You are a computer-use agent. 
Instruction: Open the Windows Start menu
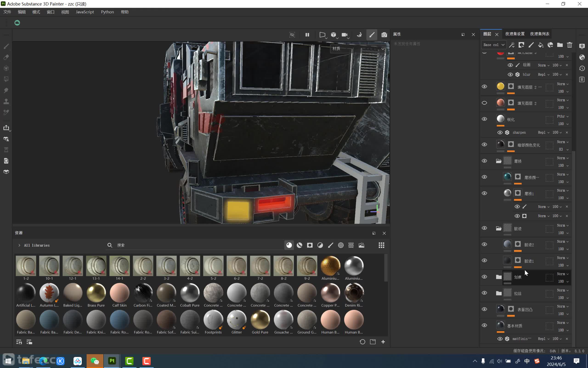point(8,361)
